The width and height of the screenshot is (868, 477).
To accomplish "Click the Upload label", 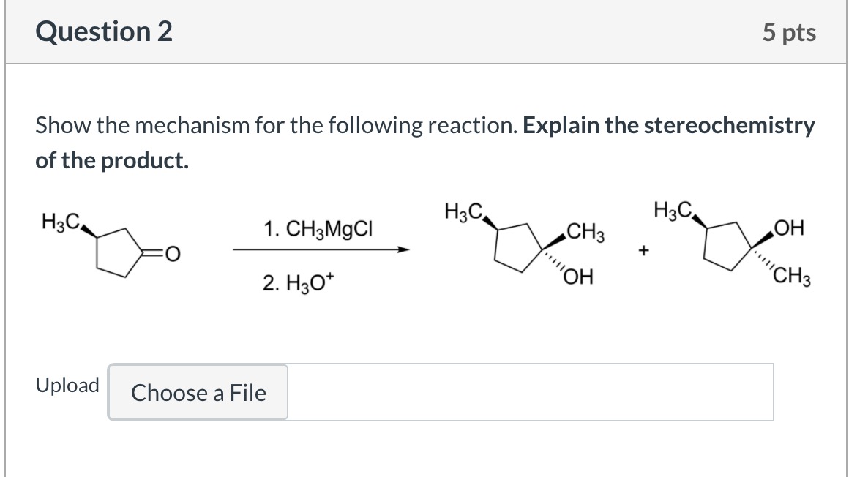I will (67, 386).
